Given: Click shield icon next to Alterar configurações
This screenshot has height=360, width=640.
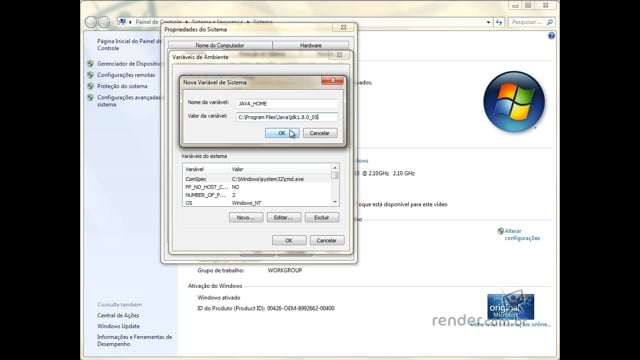Looking at the screenshot, I should tap(501, 231).
